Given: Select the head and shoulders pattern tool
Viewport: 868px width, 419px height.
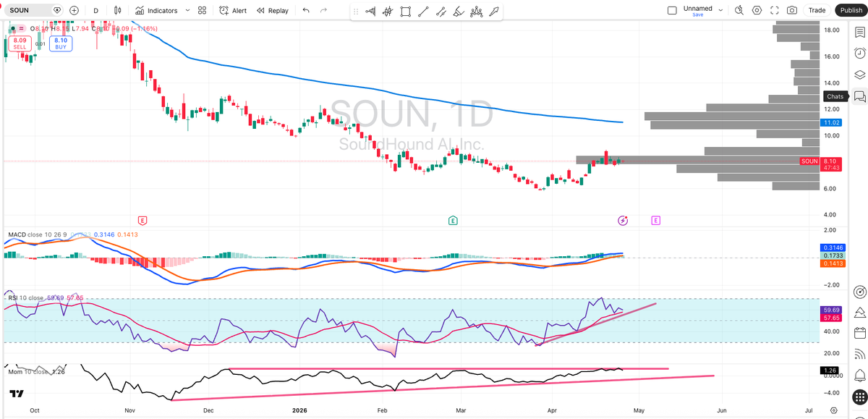Looking at the screenshot, I should click(476, 12).
